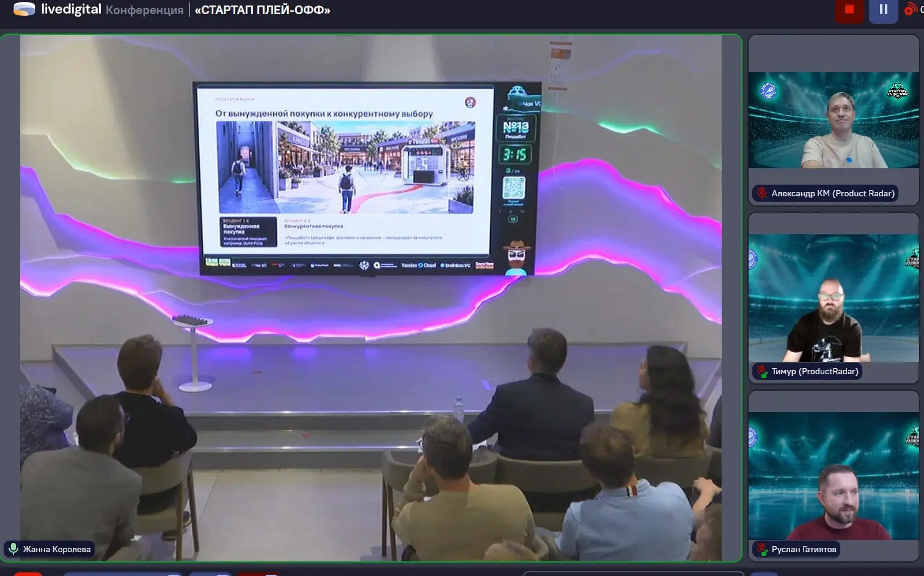Click the name label 'Александр КМ (Product Radar)'
Viewport: 924px width, 576px height.
(x=833, y=193)
